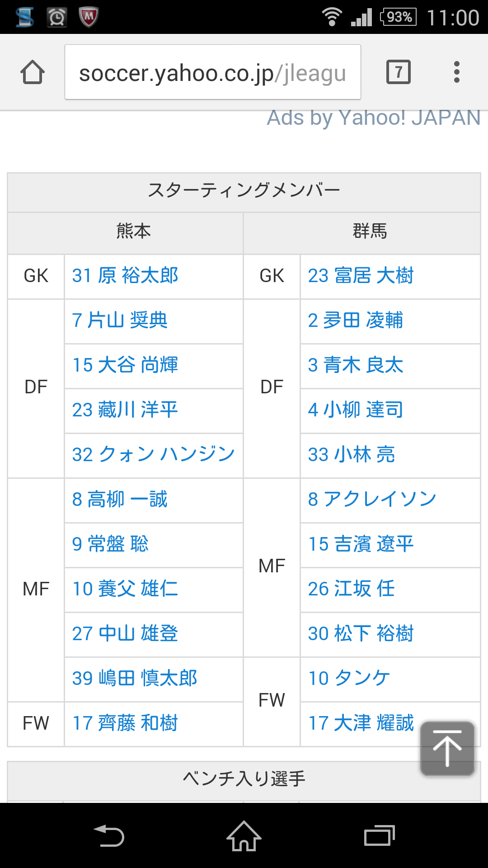Viewport: 488px width, 868px height.
Task: Open player 10 タンケ link
Action: pyautogui.click(x=349, y=678)
